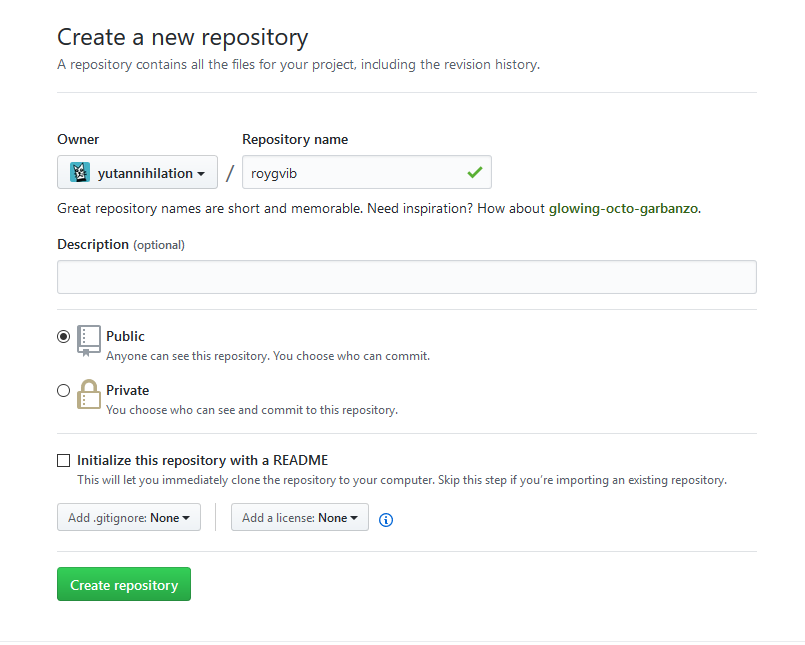This screenshot has width=805, height=645.
Task: Click the green checkmark in name field
Action: click(x=474, y=173)
